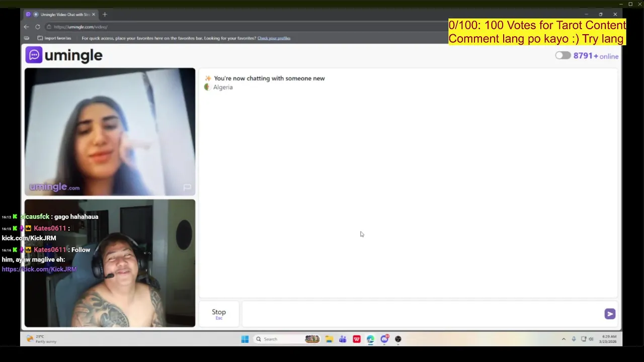Click the umingle wordmark in header
This screenshot has height=362, width=644.
click(x=73, y=55)
